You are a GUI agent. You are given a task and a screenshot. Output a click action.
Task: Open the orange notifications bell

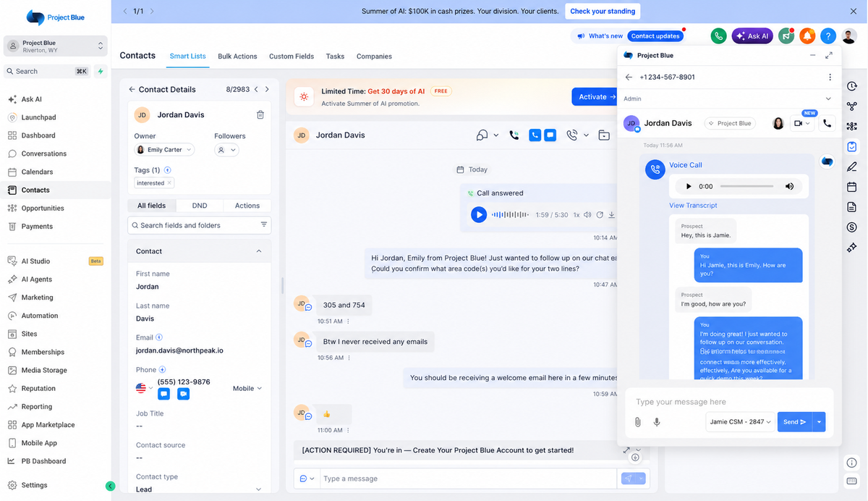pos(807,35)
